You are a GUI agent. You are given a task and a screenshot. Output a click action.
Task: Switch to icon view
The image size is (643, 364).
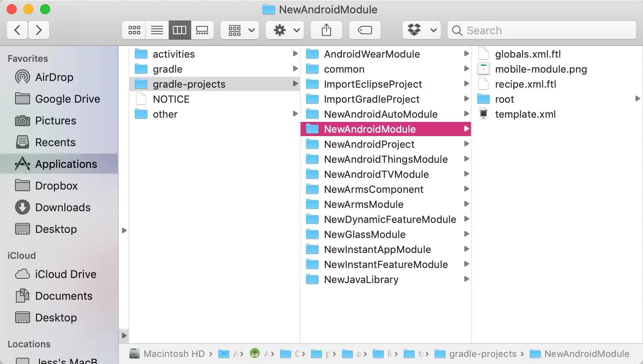[134, 30]
